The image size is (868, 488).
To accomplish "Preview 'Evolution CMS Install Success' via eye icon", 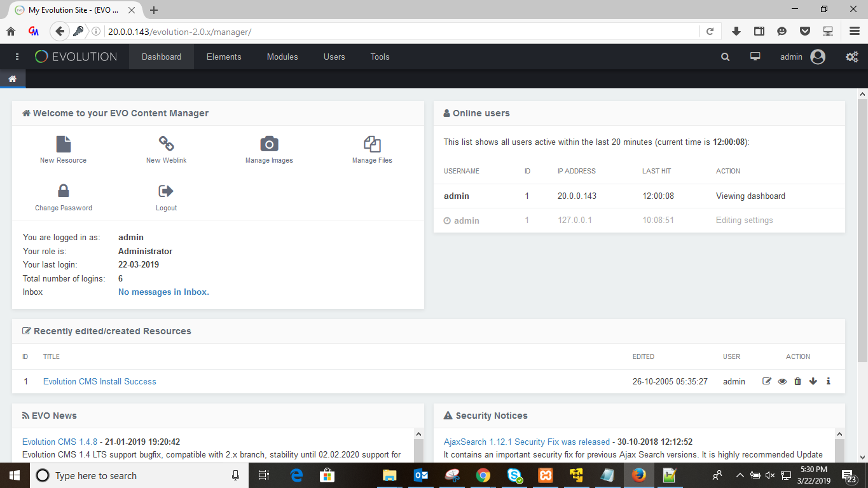I will click(x=782, y=381).
